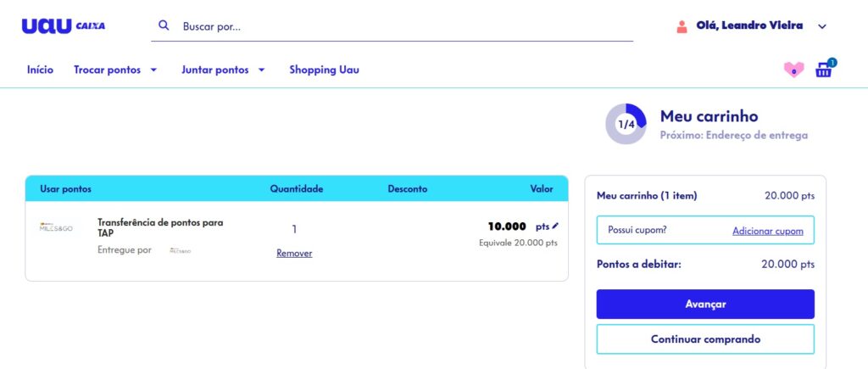Image resolution: width=868 pixels, height=369 pixels.
Task: Go to the Início menu item
Action: [x=40, y=70]
